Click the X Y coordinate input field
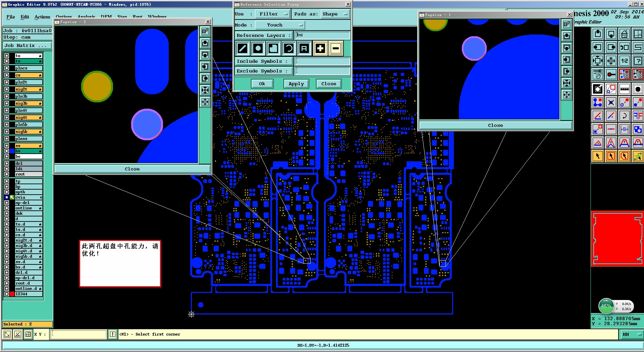 pos(78,334)
